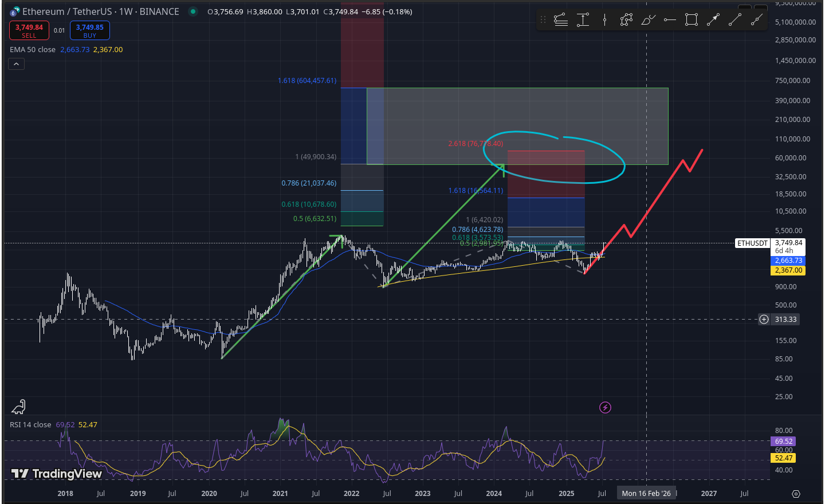825x504 pixels.
Task: Collapse the indicator legend arrow
Action: [x=16, y=64]
